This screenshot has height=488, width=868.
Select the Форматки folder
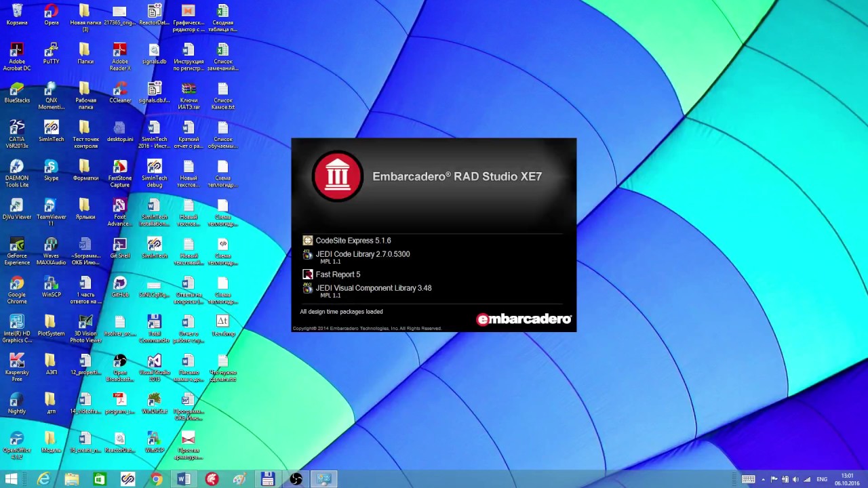86,170
